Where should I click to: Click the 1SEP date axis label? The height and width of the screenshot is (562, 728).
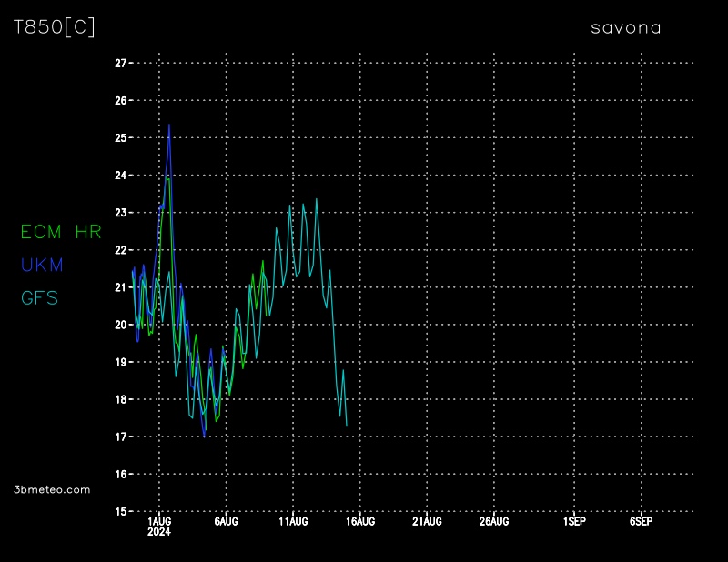click(574, 522)
